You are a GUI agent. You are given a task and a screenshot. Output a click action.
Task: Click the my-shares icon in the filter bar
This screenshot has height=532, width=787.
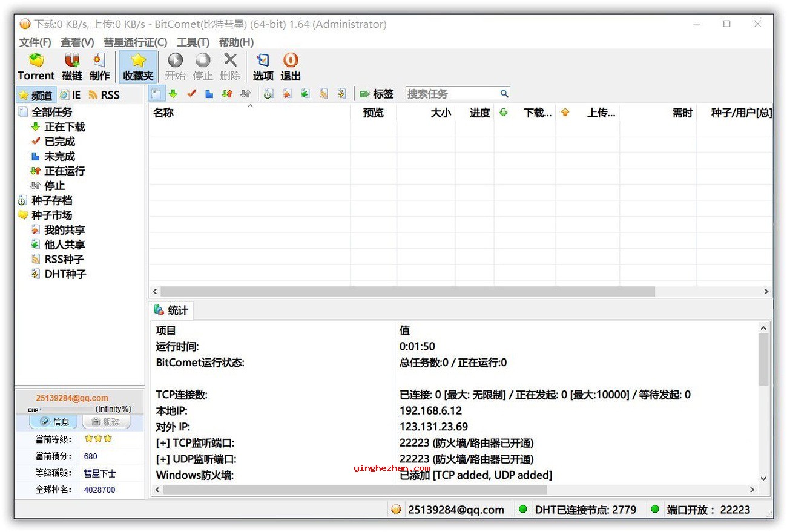click(287, 94)
